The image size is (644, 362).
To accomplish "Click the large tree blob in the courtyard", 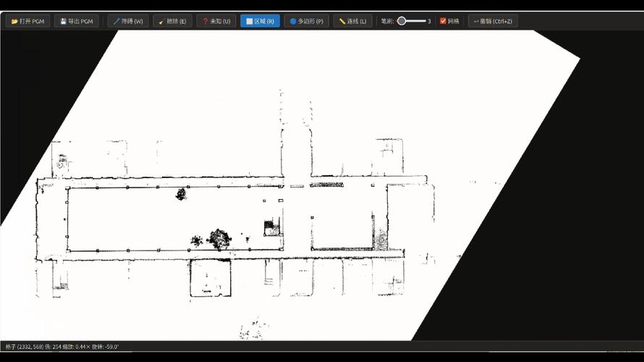I will click(x=219, y=239).
